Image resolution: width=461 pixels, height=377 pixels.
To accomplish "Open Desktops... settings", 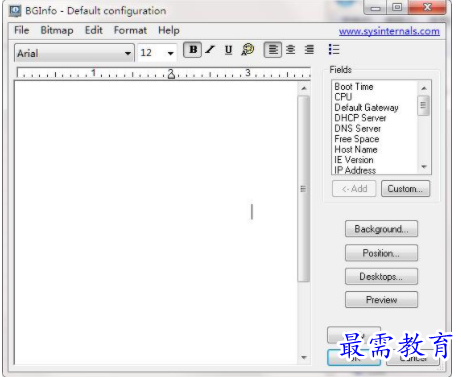I will tap(381, 276).
